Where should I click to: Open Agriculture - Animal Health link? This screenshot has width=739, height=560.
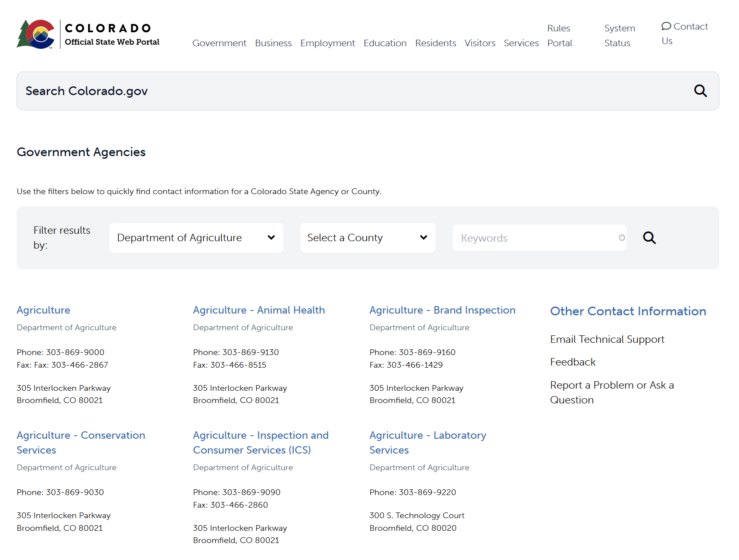point(259,310)
